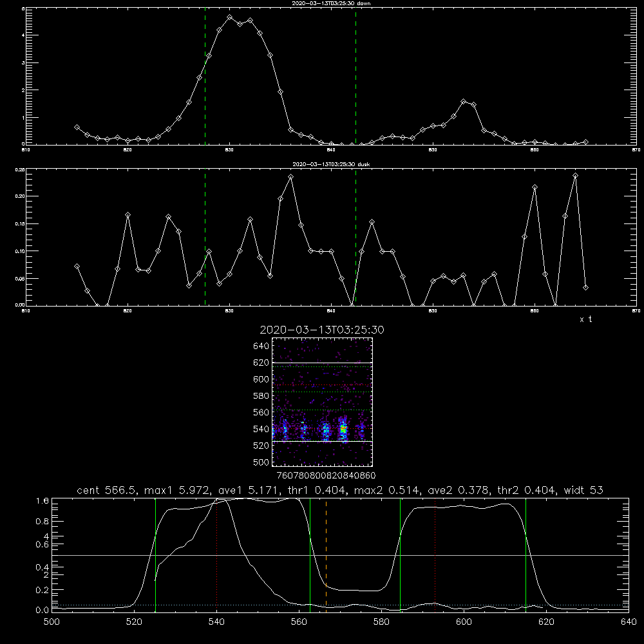Click the dusk peak diamond near 864
The width and height of the screenshot is (644, 644).
pyautogui.click(x=575, y=176)
